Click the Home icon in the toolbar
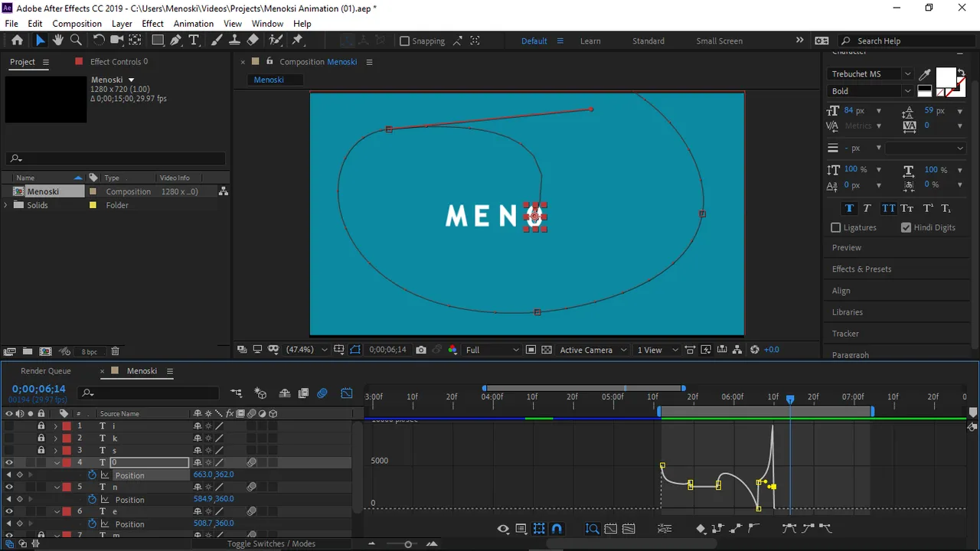980x551 pixels. 17,41
